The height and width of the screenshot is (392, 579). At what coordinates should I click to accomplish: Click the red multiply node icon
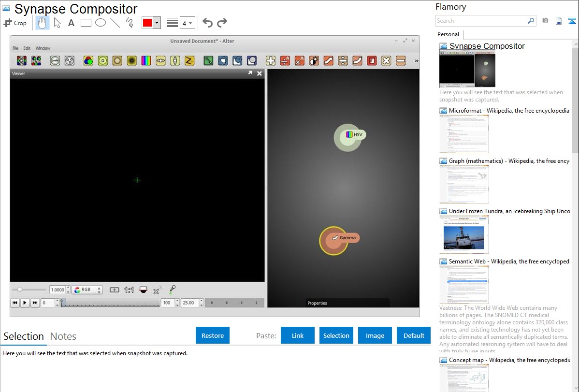[x=300, y=60]
